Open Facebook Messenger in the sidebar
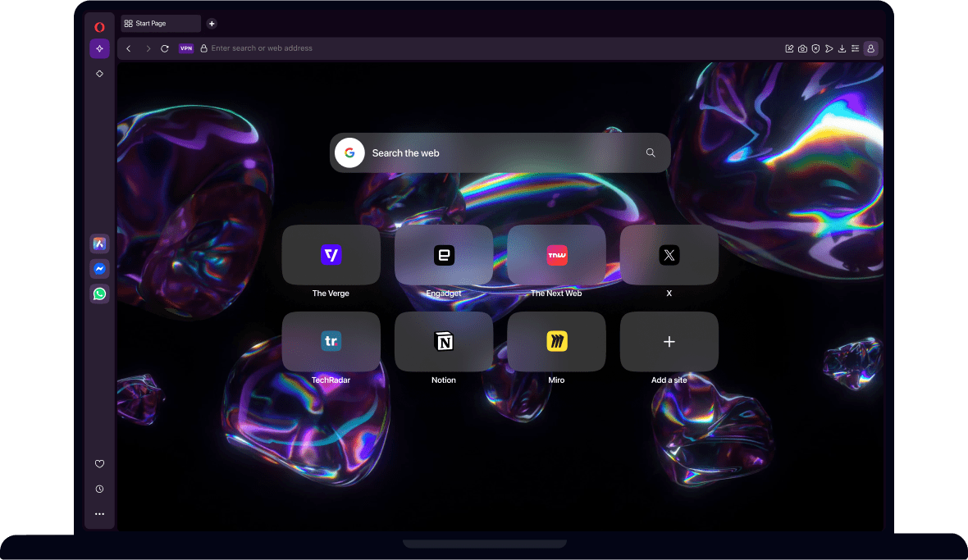The height and width of the screenshot is (560, 968). (x=99, y=269)
